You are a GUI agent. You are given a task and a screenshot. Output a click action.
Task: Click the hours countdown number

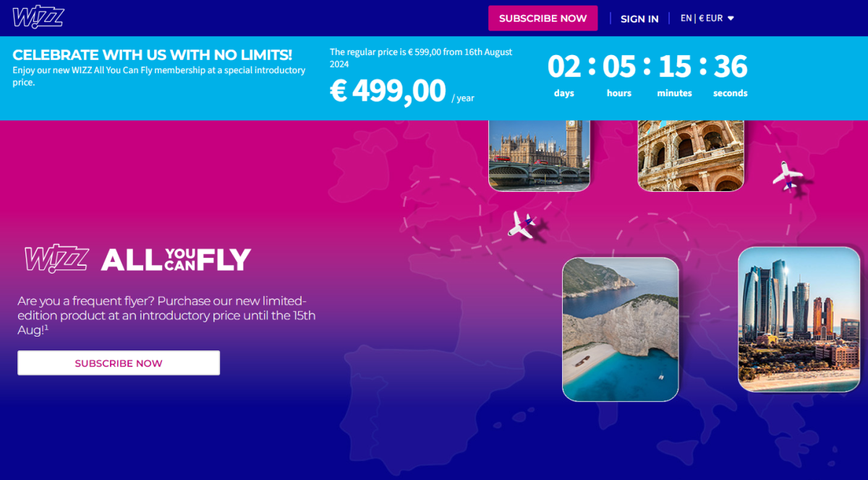click(619, 67)
